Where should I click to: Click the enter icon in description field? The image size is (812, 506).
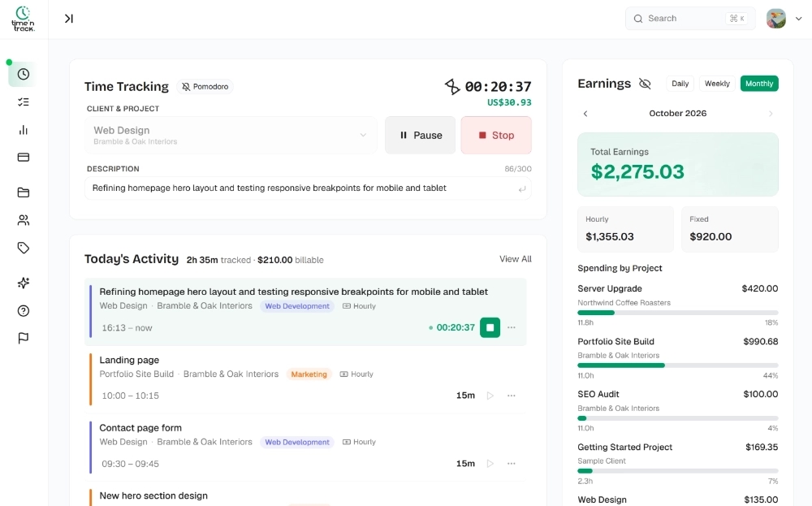521,189
